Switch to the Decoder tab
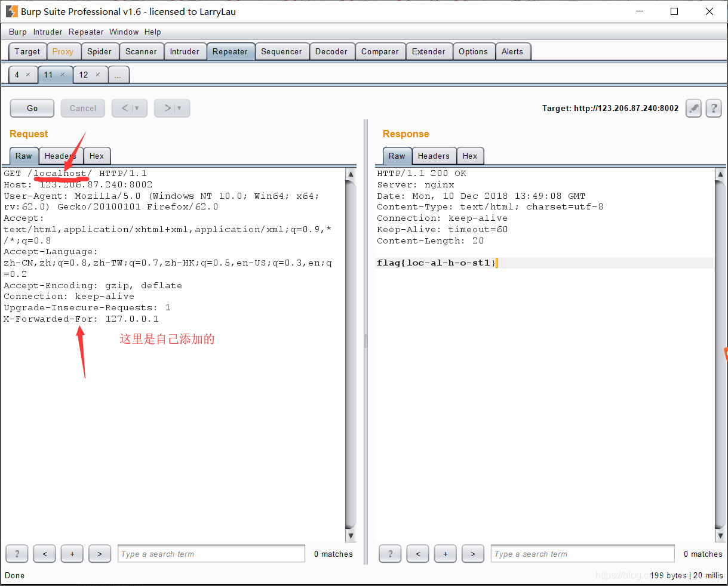 click(331, 51)
